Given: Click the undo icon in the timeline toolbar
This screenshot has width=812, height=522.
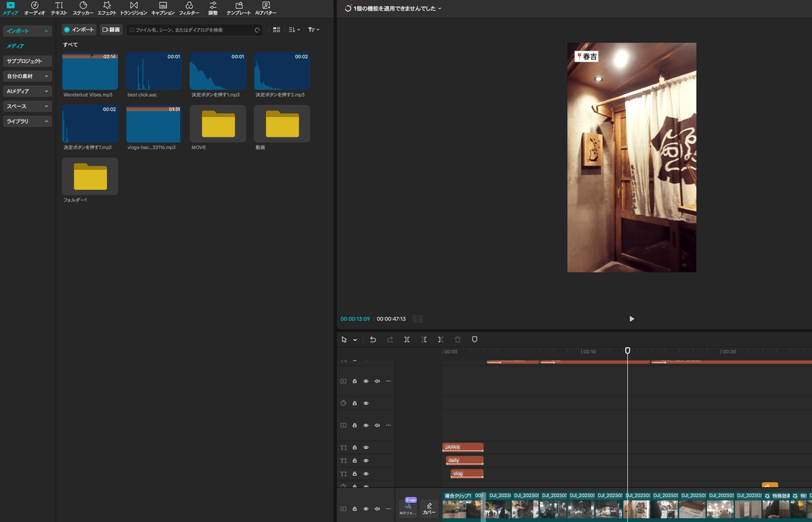Looking at the screenshot, I should point(372,339).
